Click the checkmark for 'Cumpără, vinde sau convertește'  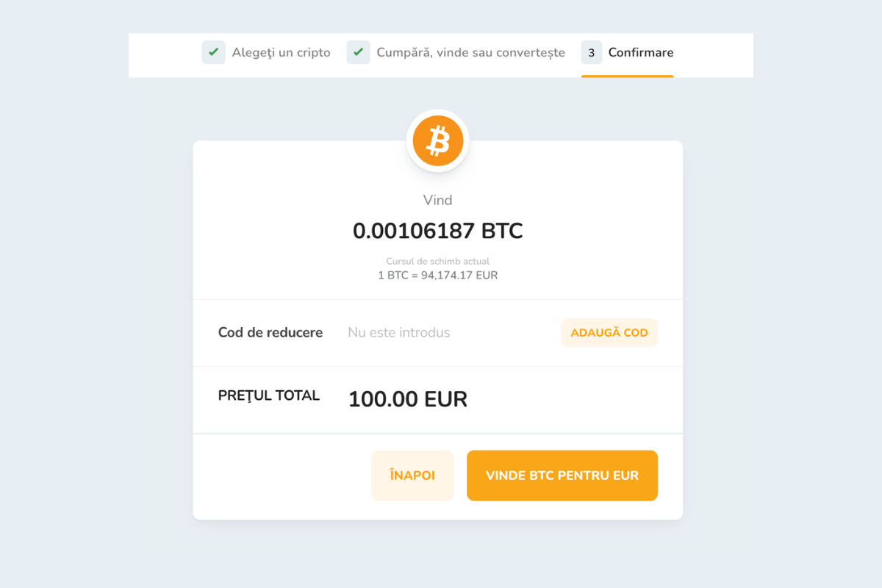(x=358, y=52)
